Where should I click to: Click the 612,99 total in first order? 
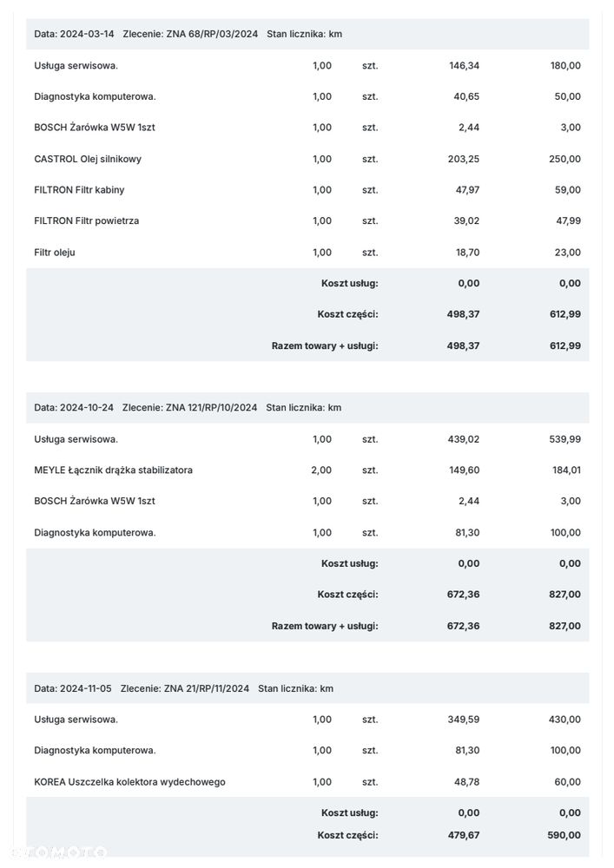point(565,345)
